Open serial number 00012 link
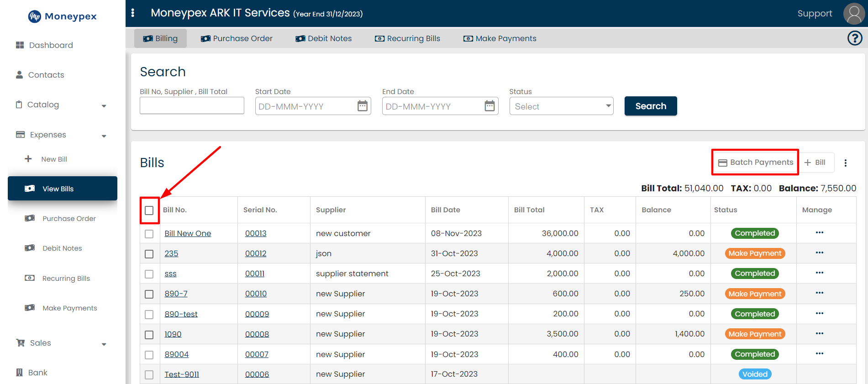 click(256, 253)
